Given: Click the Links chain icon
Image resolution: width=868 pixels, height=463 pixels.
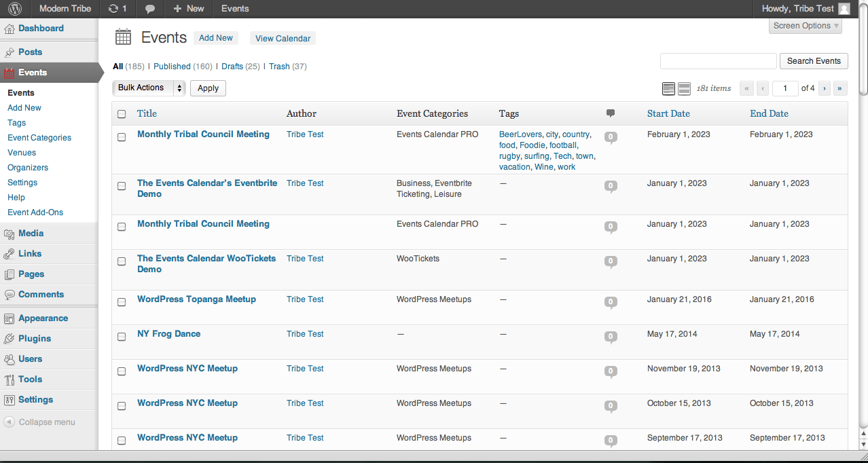Looking at the screenshot, I should 10,254.
